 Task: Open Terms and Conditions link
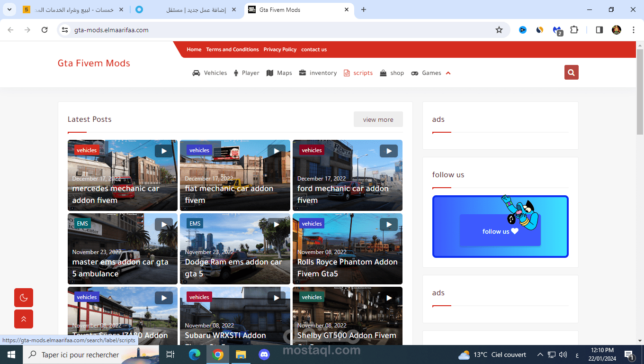(233, 49)
